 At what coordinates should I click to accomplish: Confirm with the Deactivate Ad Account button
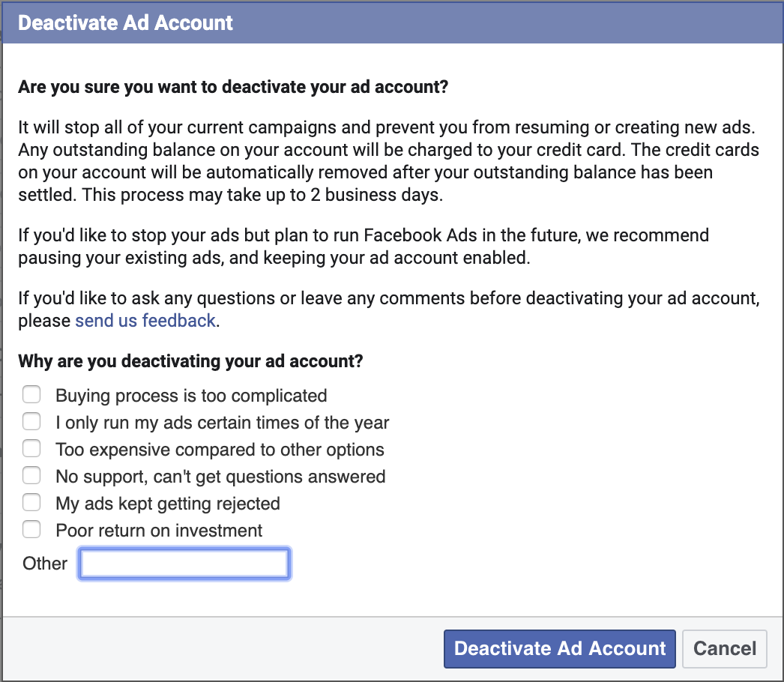559,648
